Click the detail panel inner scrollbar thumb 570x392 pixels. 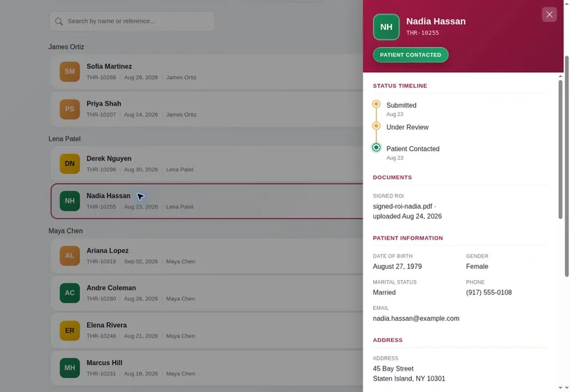click(560, 149)
